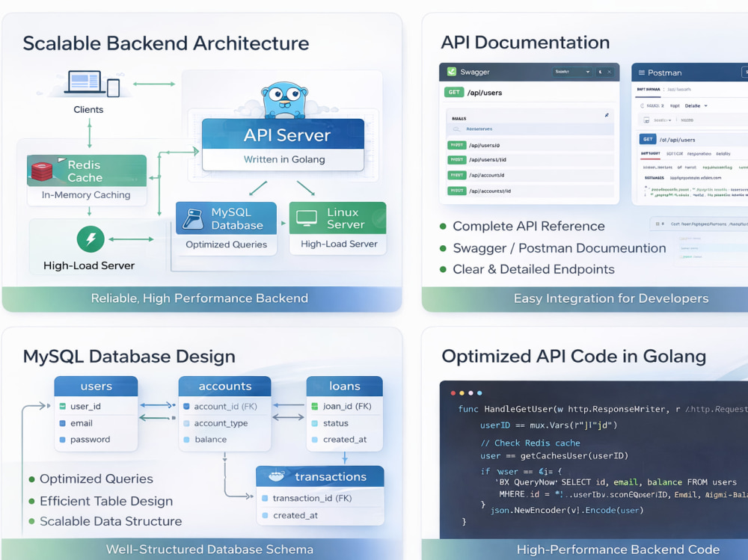Click the green icon beside loan_id (FK)
748x560 pixels.
[315, 407]
